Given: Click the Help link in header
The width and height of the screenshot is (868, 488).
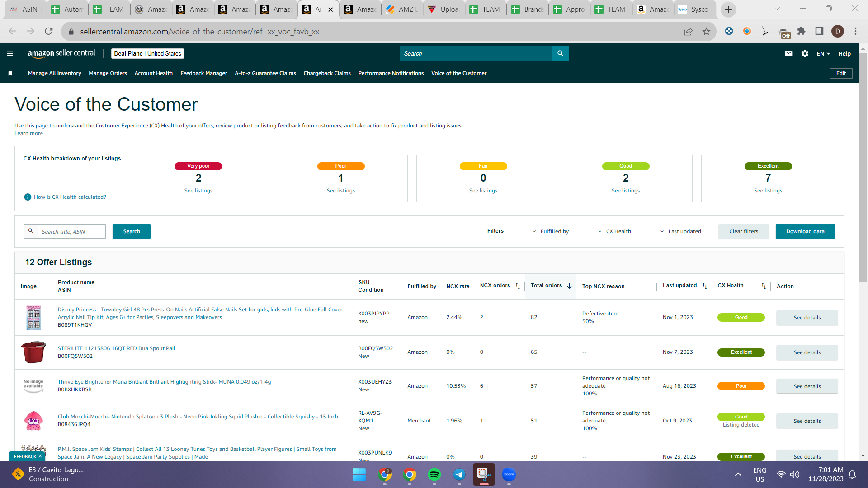Looking at the screenshot, I should point(844,53).
